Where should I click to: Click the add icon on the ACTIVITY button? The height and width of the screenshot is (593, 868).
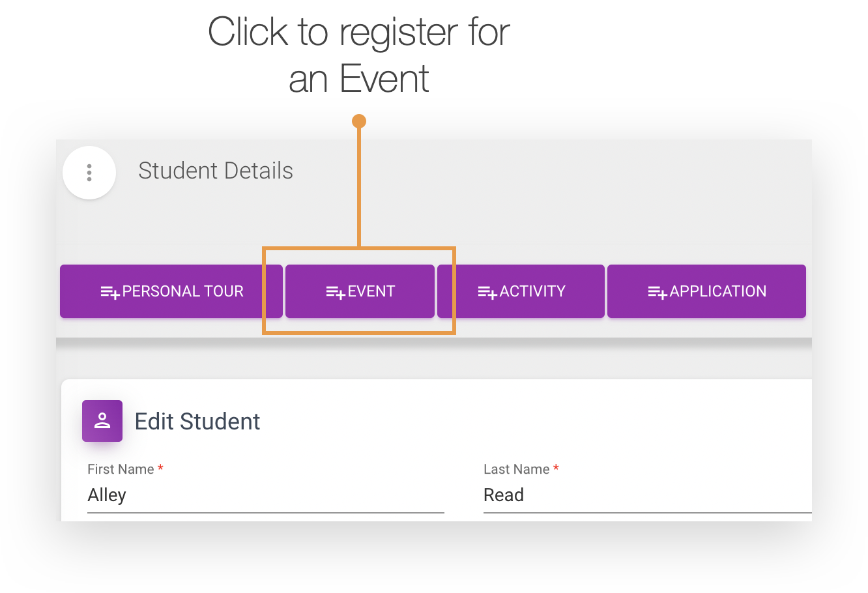point(487,291)
